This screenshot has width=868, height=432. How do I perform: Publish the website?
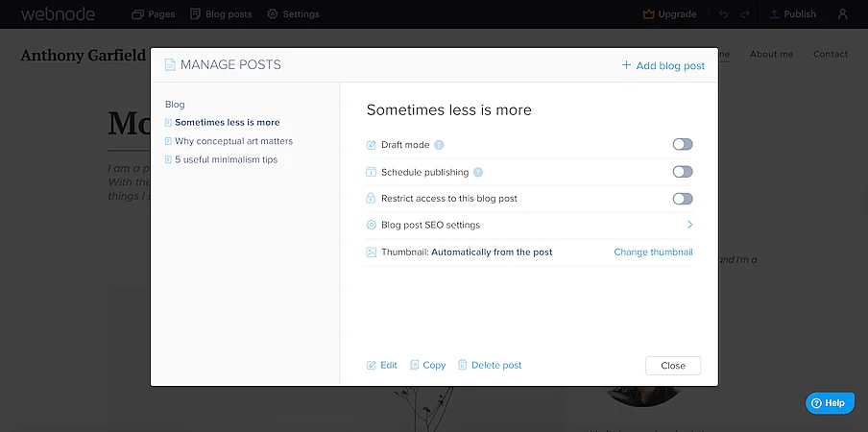pyautogui.click(x=793, y=13)
